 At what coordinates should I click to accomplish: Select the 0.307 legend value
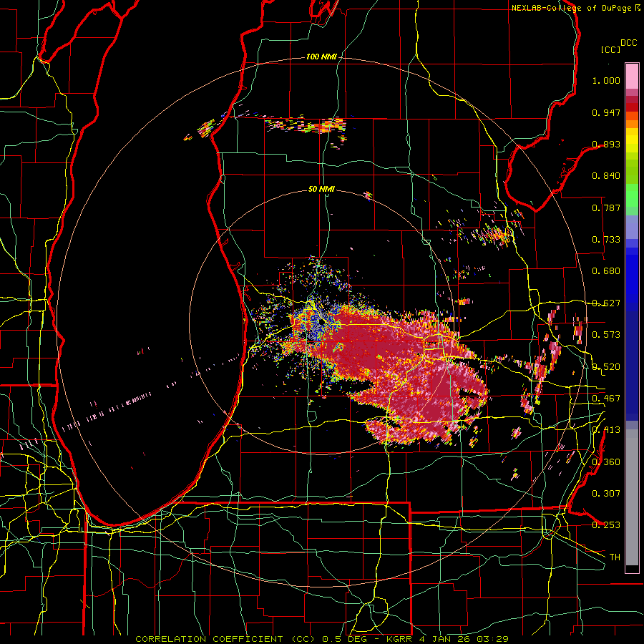tap(606, 494)
